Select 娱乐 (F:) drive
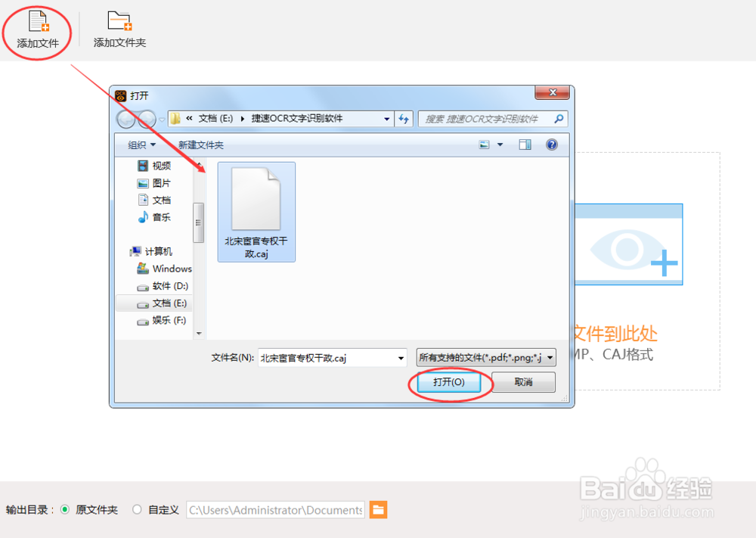 (x=162, y=320)
